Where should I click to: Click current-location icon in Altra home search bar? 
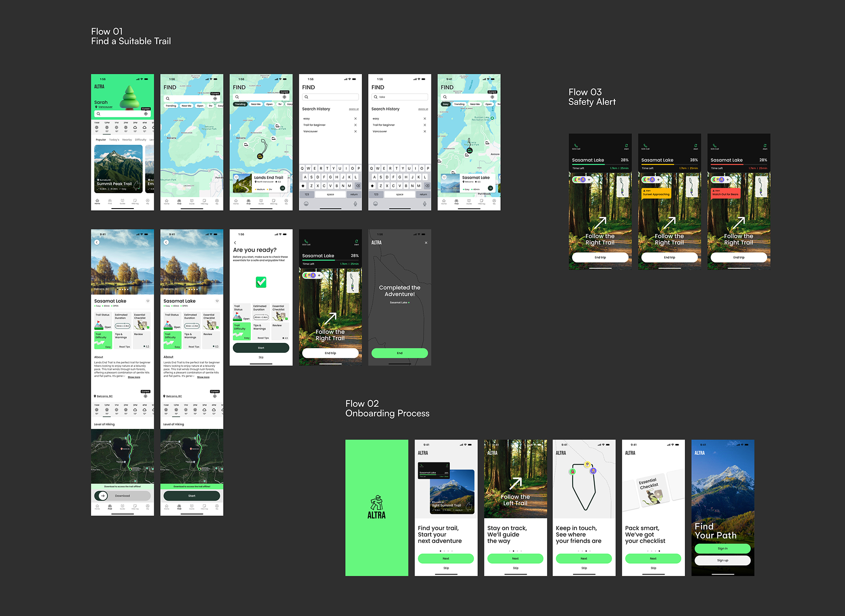146,114
